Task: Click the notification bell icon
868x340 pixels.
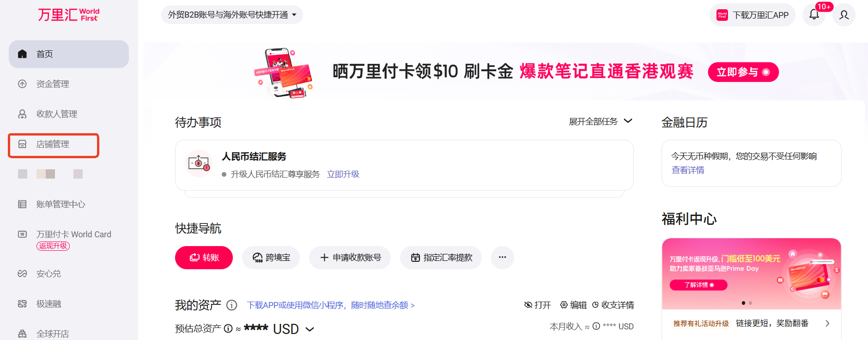Action: pyautogui.click(x=814, y=15)
